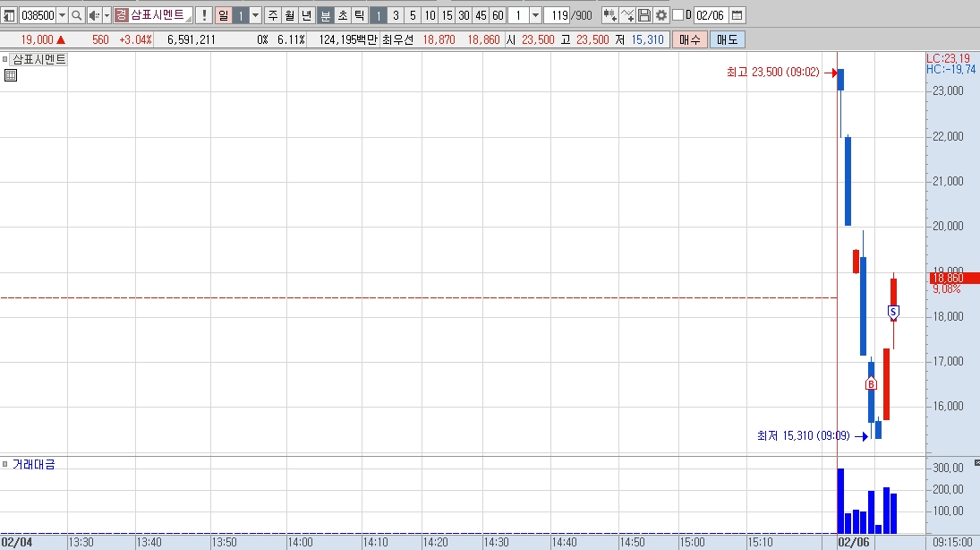Viewport: 980px width, 550px height.
Task: Switch chart to 주 (weekly) period
Action: click(272, 15)
